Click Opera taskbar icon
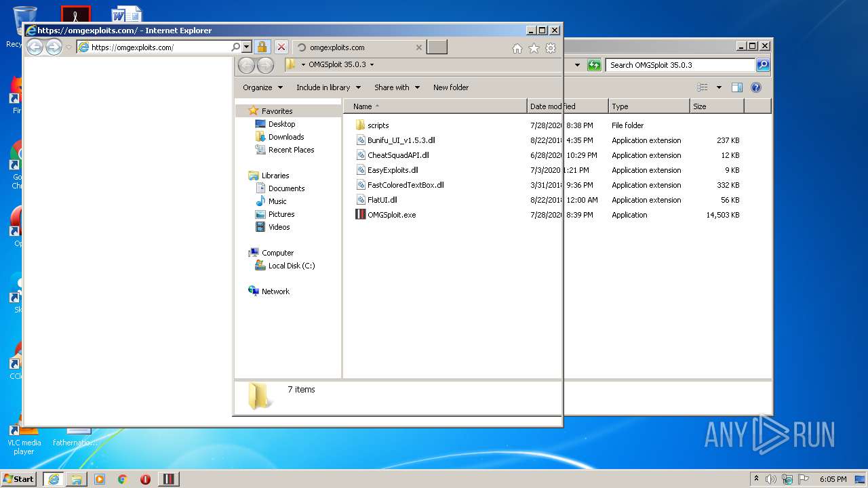This screenshot has width=868, height=488. pyautogui.click(x=145, y=479)
